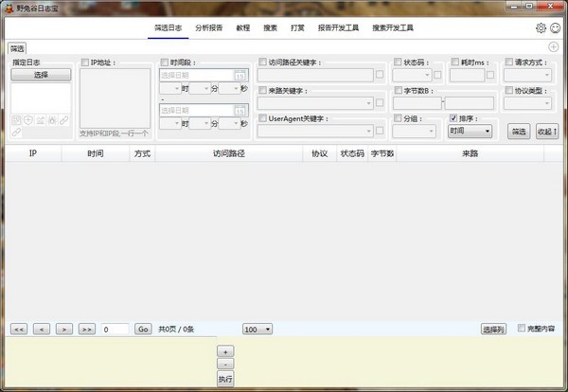568x392 pixels.
Task: Expand the 来路关键字 combo box
Action: (x=315, y=103)
